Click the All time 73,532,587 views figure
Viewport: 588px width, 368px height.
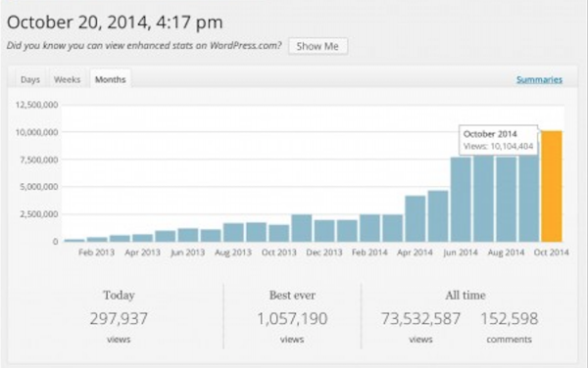click(420, 319)
